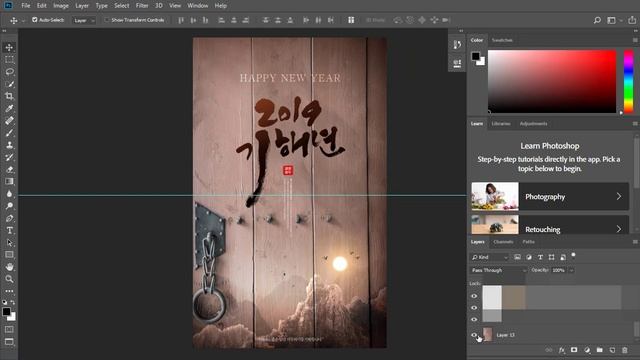The width and height of the screenshot is (640, 360).
Task: Click the share icon at top right
Action: point(632,20)
